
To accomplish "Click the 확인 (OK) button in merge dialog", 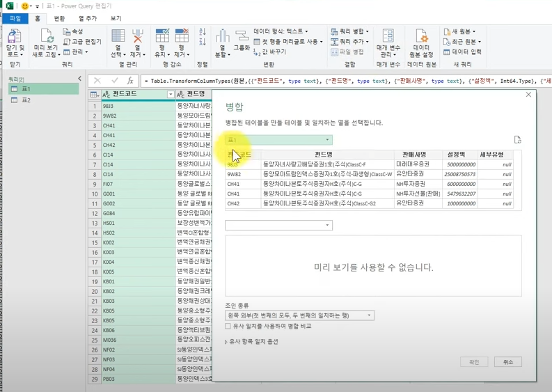I will click(x=474, y=362).
